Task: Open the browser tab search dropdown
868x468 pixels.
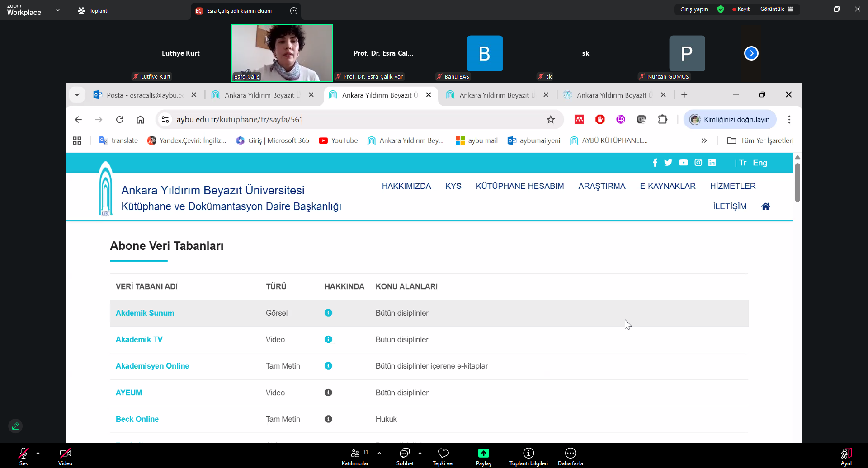Action: point(77,95)
